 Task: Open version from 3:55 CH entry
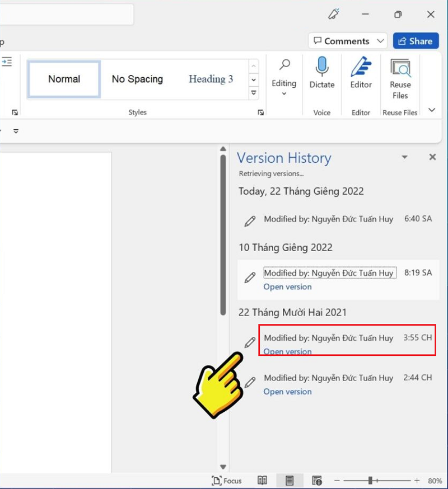point(287,351)
